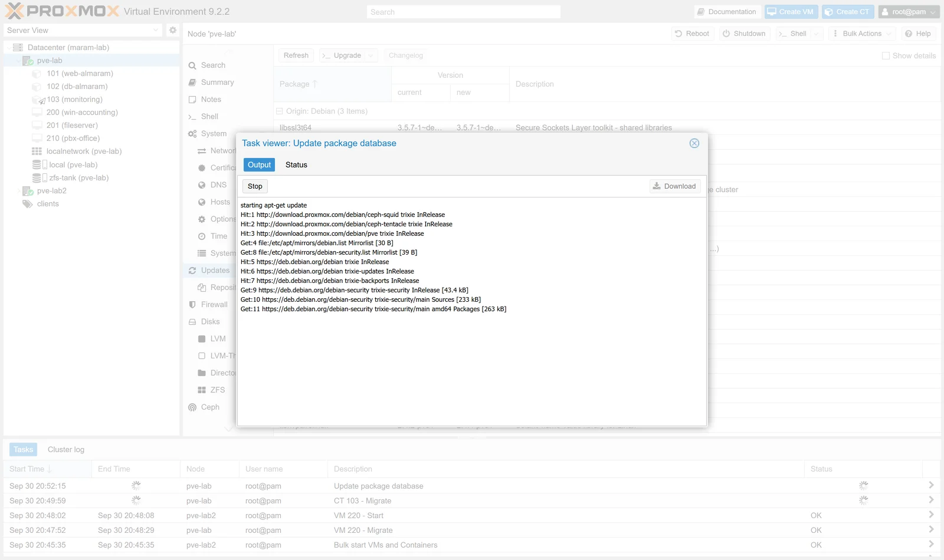Click the Disks drive icon
This screenshot has width=944, height=560.
click(192, 322)
